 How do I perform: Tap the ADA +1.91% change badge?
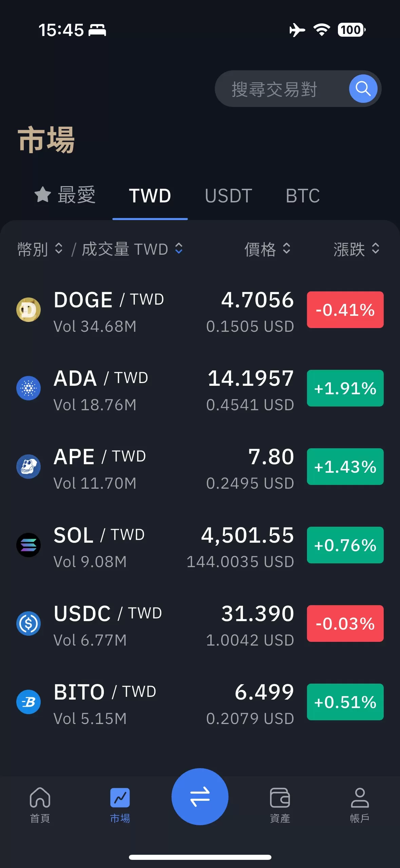[345, 388]
